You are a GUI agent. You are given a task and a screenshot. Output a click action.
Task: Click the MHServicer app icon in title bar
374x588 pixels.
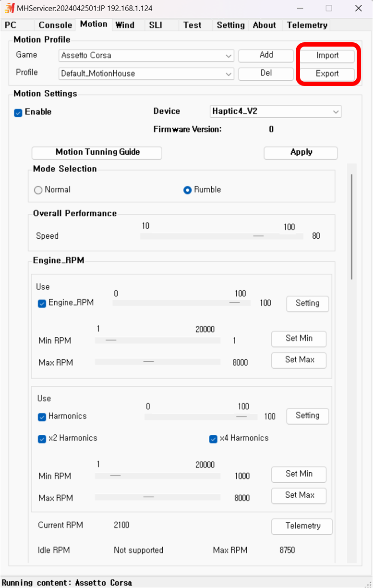coord(9,8)
